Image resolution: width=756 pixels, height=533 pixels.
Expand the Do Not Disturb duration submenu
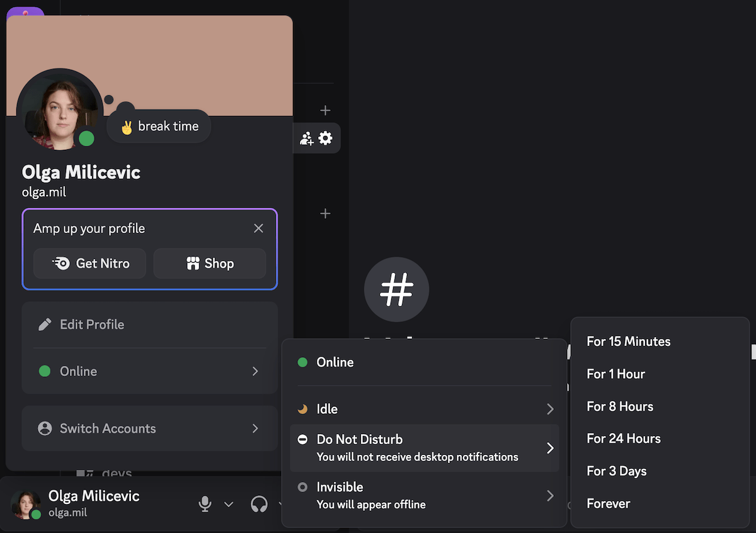click(550, 447)
